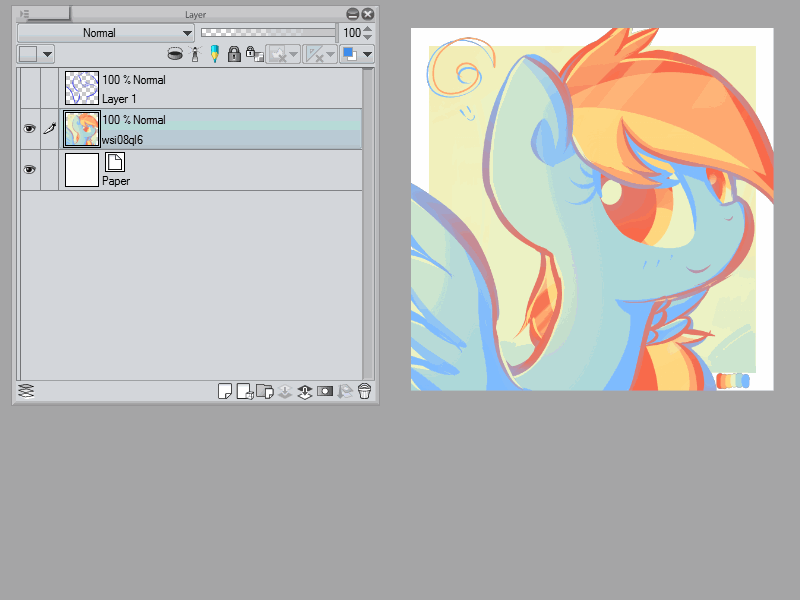Delete layer using the trash can icon
The image size is (800, 600).
pos(364,391)
